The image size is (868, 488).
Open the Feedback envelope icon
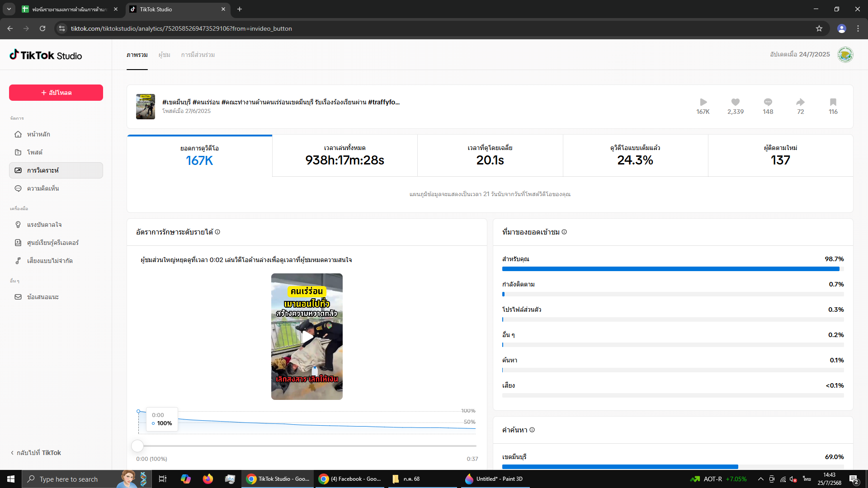pos(18,297)
